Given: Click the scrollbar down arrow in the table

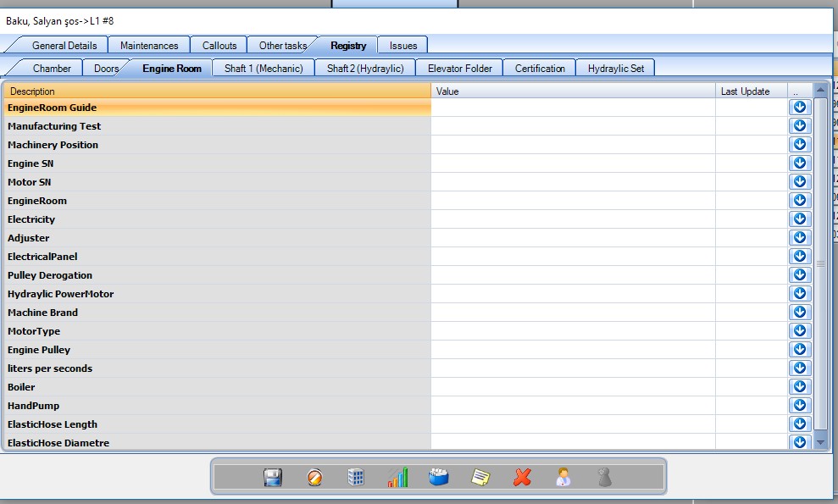Looking at the screenshot, I should 820,442.
